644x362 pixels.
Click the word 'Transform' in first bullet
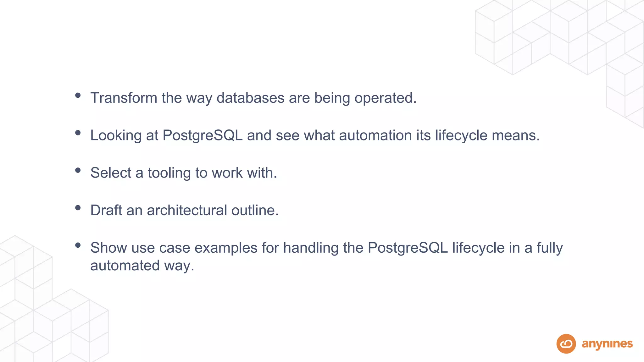[x=124, y=98]
